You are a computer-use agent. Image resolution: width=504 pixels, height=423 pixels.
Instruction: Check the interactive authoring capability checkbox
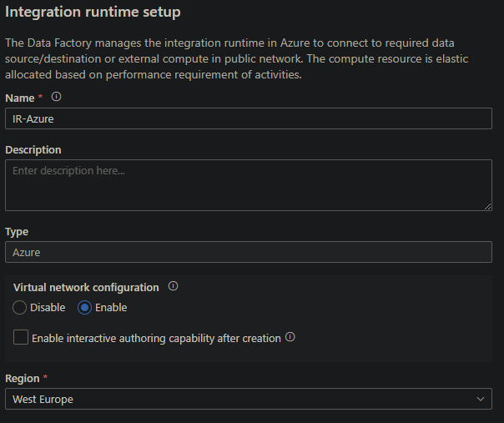point(21,338)
